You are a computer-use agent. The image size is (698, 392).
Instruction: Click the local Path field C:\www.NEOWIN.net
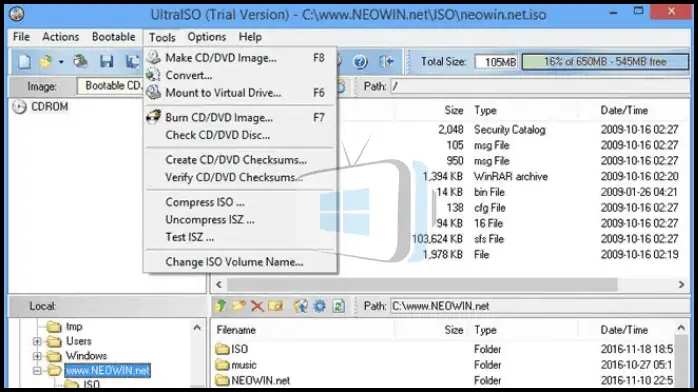click(x=541, y=306)
